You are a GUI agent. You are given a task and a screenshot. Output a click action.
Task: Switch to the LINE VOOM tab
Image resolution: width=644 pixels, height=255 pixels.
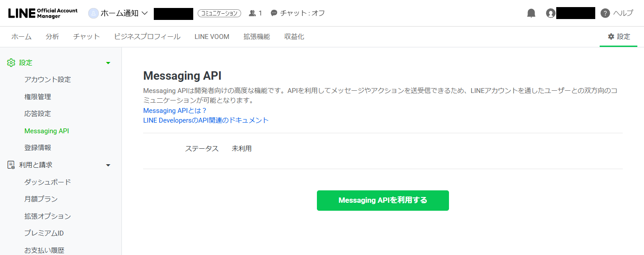pos(212,37)
